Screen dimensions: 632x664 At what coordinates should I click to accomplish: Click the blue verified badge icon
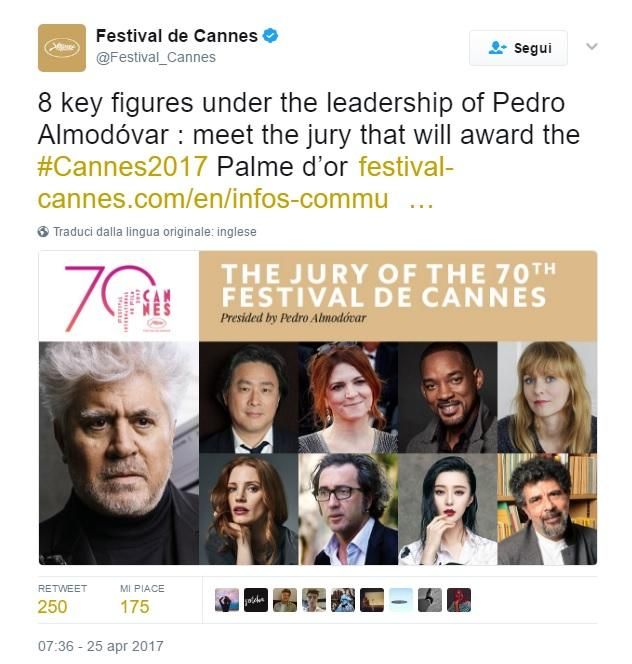pyautogui.click(x=271, y=36)
